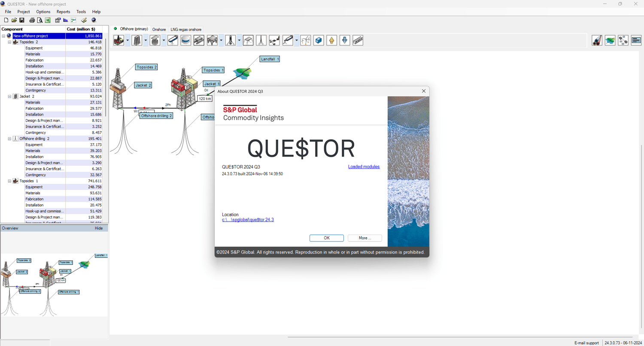Click the More ... button in About dialog
Image resolution: width=644 pixels, height=346 pixels.
(365, 238)
